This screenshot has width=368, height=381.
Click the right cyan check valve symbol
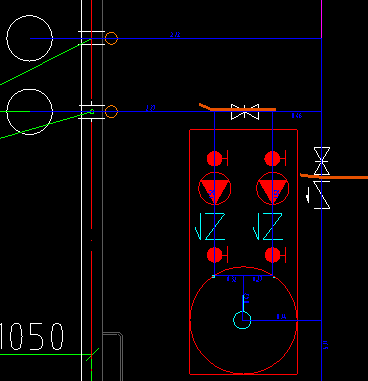[x=268, y=227]
